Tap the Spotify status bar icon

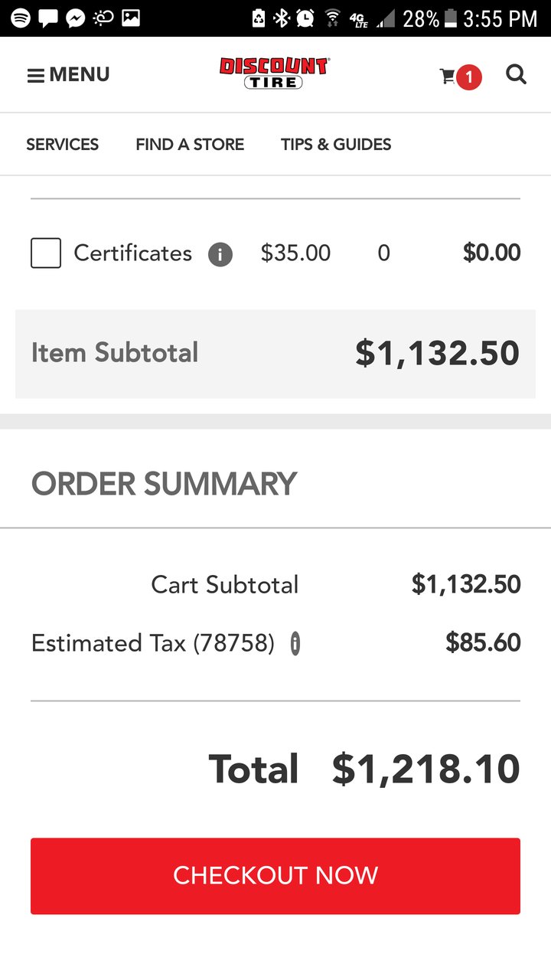click(x=21, y=18)
